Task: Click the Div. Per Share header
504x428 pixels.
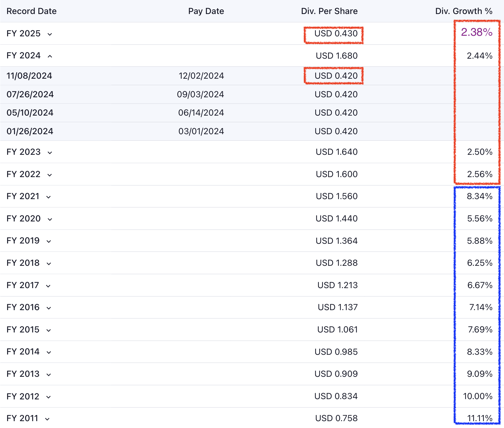Action: click(x=329, y=11)
